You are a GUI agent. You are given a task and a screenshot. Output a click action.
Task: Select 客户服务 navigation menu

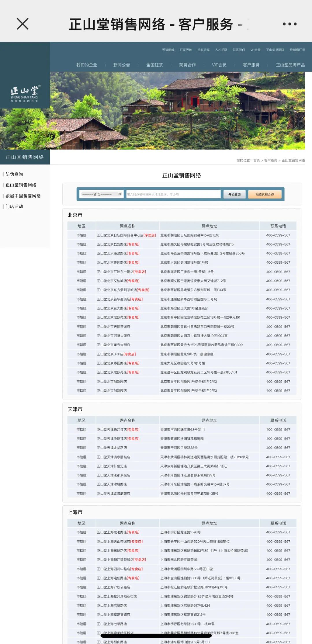[251, 65]
